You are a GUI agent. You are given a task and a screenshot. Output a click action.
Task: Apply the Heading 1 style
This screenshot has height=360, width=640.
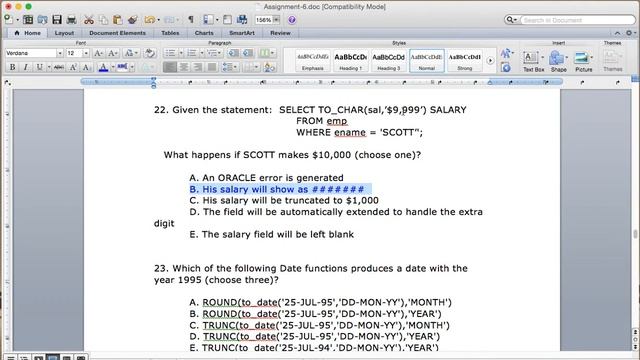coord(350,60)
